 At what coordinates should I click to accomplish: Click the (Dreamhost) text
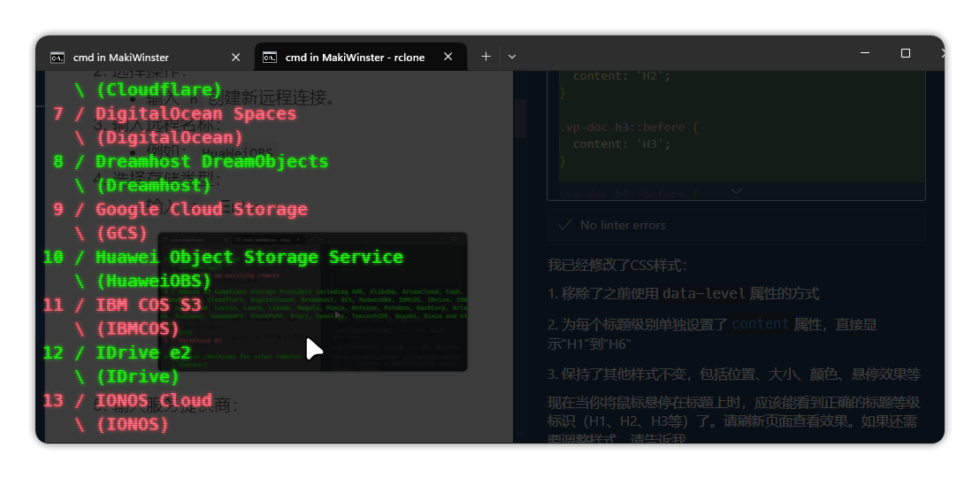click(154, 185)
